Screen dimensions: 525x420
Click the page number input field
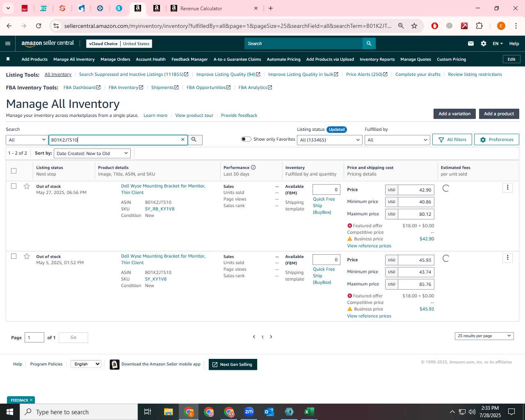34,338
